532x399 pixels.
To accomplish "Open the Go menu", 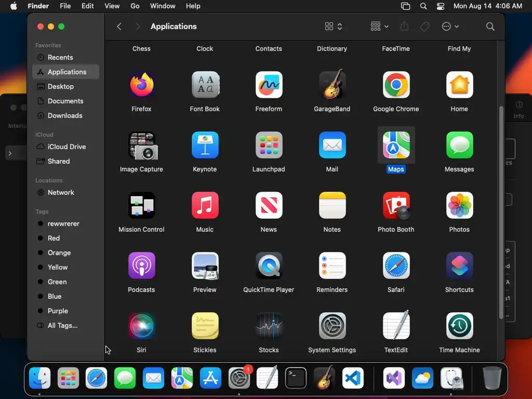I will point(135,6).
